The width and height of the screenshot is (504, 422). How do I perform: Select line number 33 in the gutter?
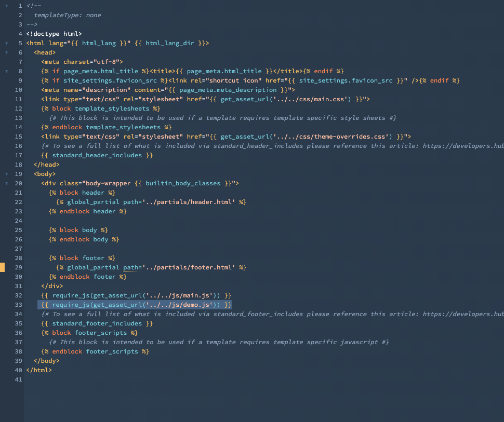[x=18, y=305]
